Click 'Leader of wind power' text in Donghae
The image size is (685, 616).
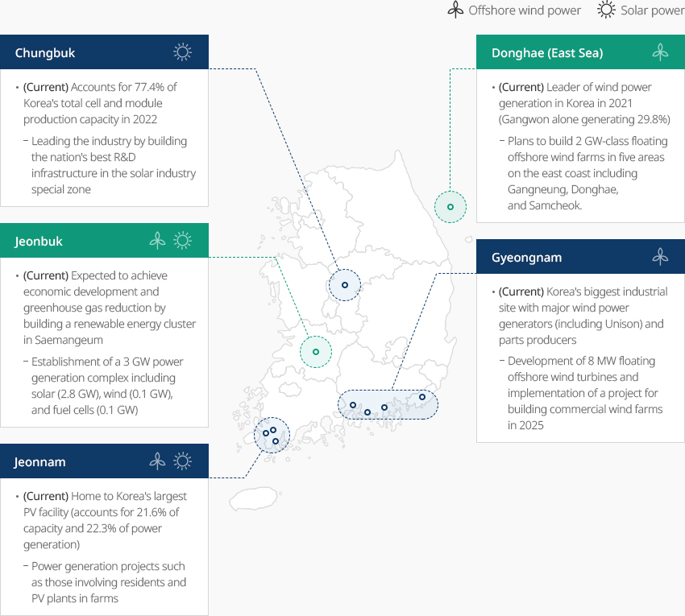click(599, 87)
